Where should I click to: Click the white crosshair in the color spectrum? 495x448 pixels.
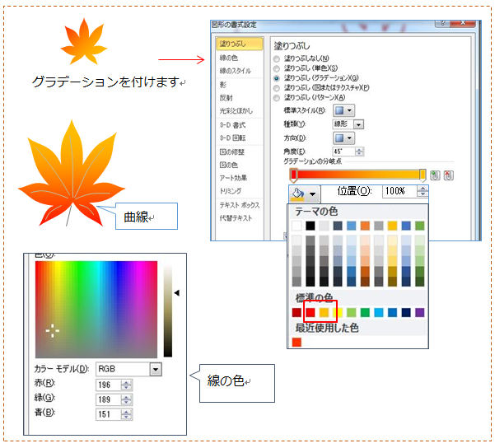tap(53, 330)
